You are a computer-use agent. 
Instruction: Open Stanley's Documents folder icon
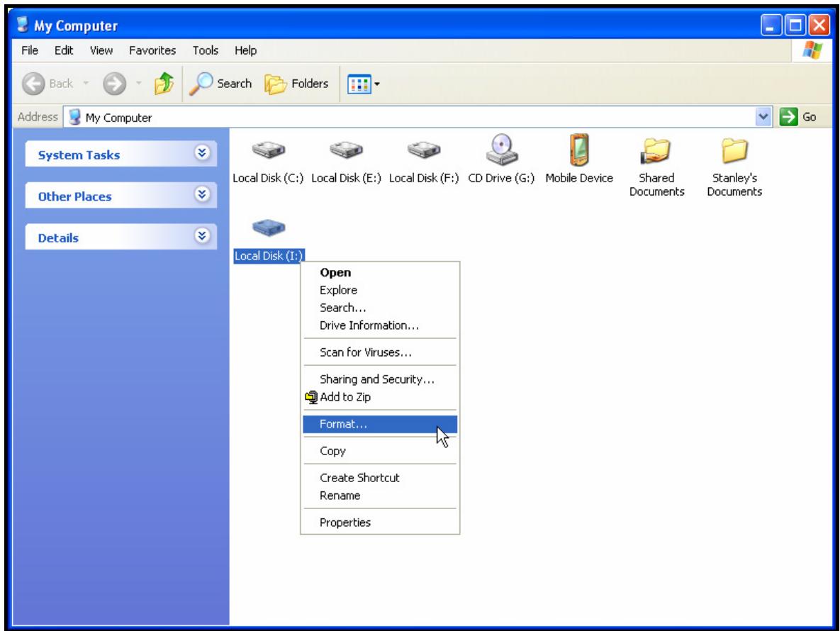point(734,150)
